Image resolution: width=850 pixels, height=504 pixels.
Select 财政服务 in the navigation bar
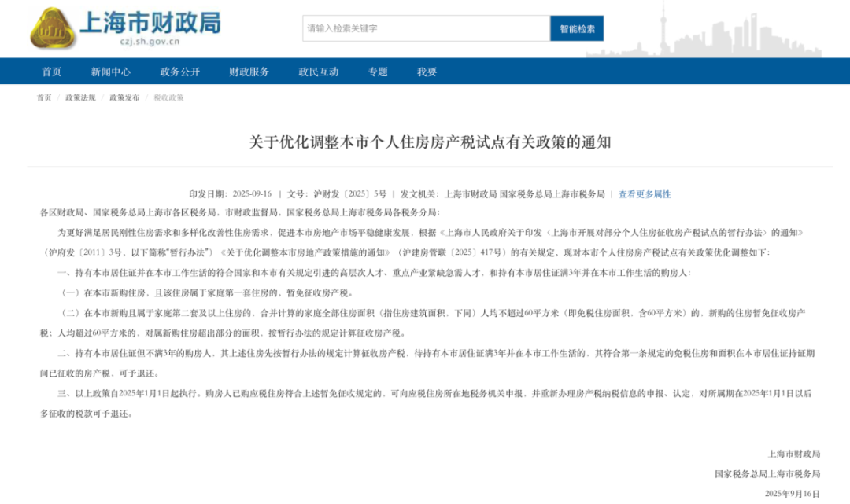point(249,72)
